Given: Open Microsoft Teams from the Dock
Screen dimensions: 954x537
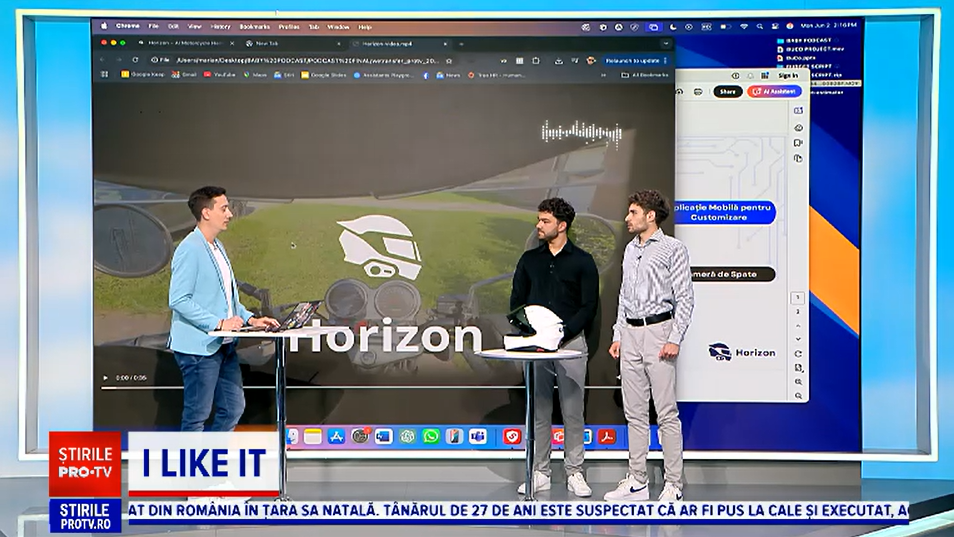Looking at the screenshot, I should point(478,436).
